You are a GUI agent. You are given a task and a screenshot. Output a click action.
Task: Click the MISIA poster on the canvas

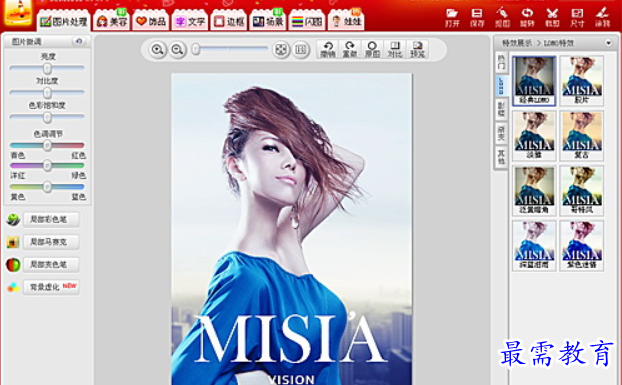292,229
